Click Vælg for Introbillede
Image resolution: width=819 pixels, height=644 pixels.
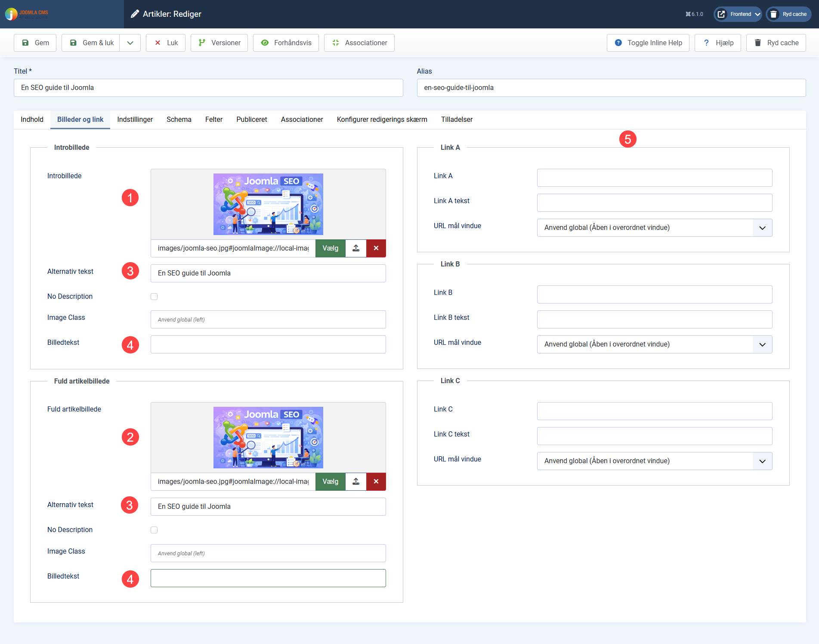330,248
